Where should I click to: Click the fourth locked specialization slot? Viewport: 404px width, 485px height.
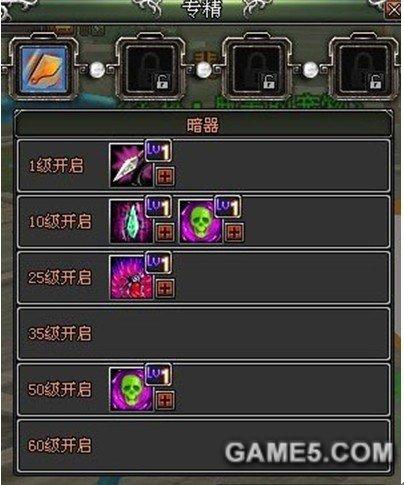pyautogui.click(x=363, y=69)
